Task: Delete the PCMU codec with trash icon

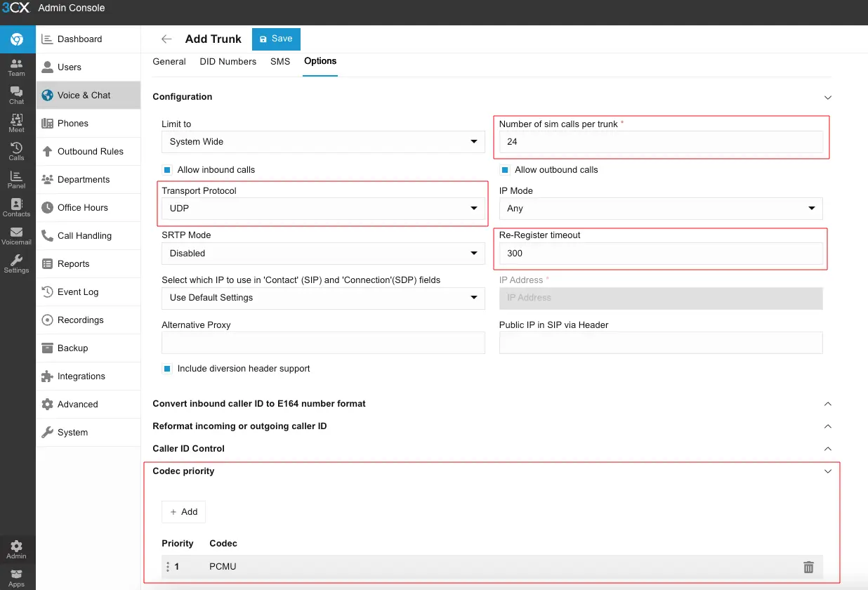Action: [808, 567]
